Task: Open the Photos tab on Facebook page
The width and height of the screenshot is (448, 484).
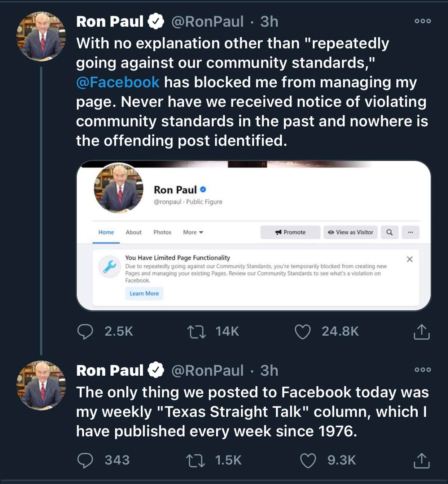Action: 162,232
